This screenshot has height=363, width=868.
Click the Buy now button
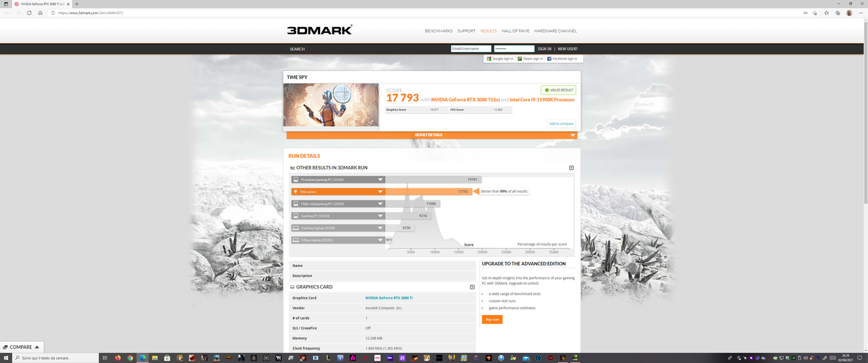click(x=492, y=319)
